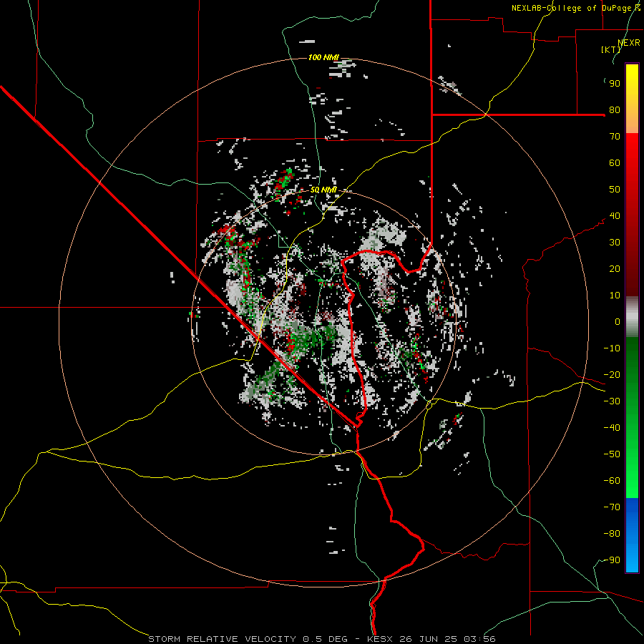This screenshot has width=644, height=644.
Task: Click the -10 value on color scale
Action: 612,348
